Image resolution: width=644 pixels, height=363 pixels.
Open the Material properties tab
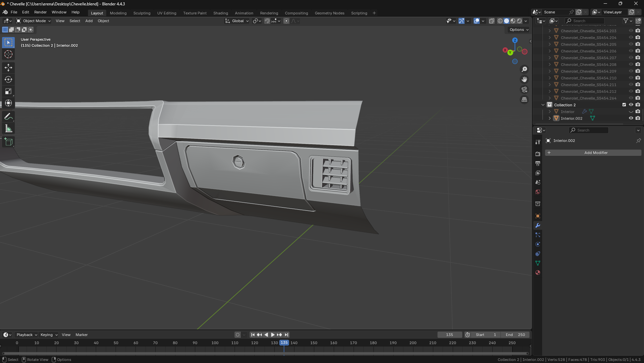tap(538, 273)
